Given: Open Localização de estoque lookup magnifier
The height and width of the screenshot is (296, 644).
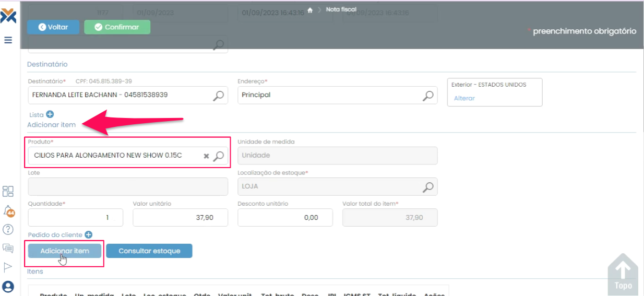Looking at the screenshot, I should coord(428,186).
